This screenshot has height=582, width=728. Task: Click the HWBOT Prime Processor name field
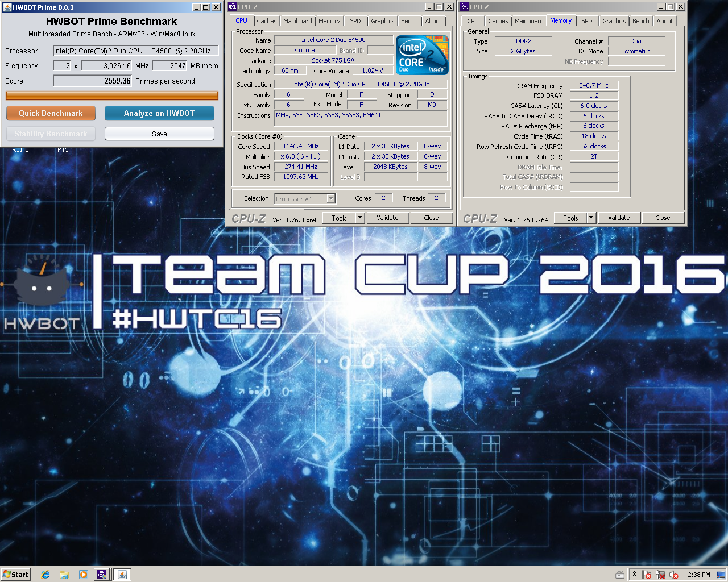click(136, 51)
